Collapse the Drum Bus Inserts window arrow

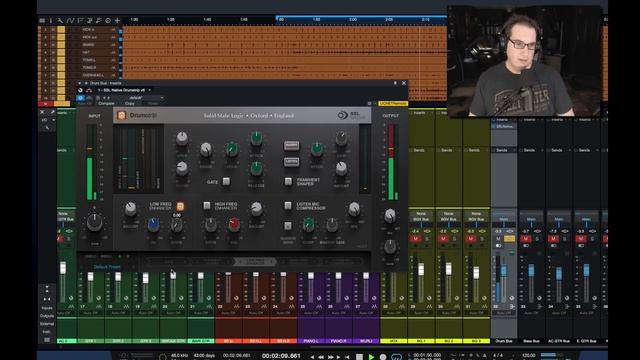(80, 83)
